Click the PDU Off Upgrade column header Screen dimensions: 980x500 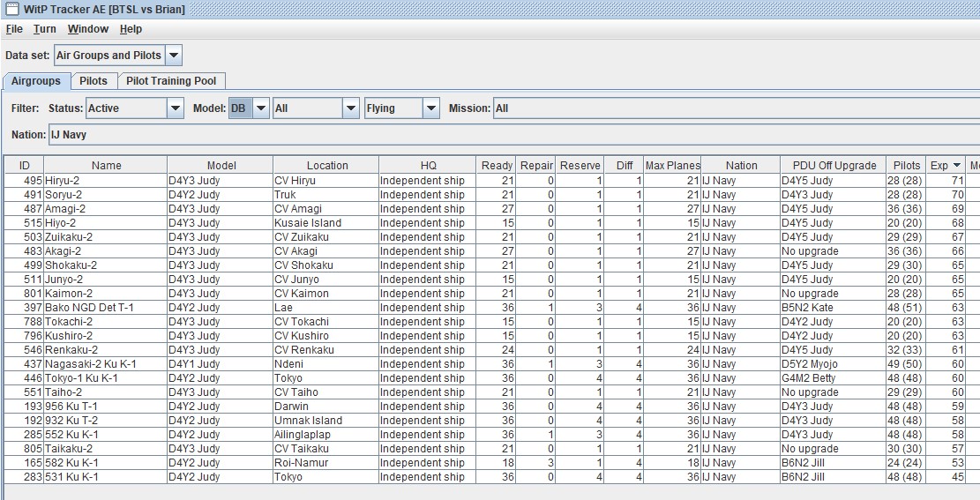point(833,166)
